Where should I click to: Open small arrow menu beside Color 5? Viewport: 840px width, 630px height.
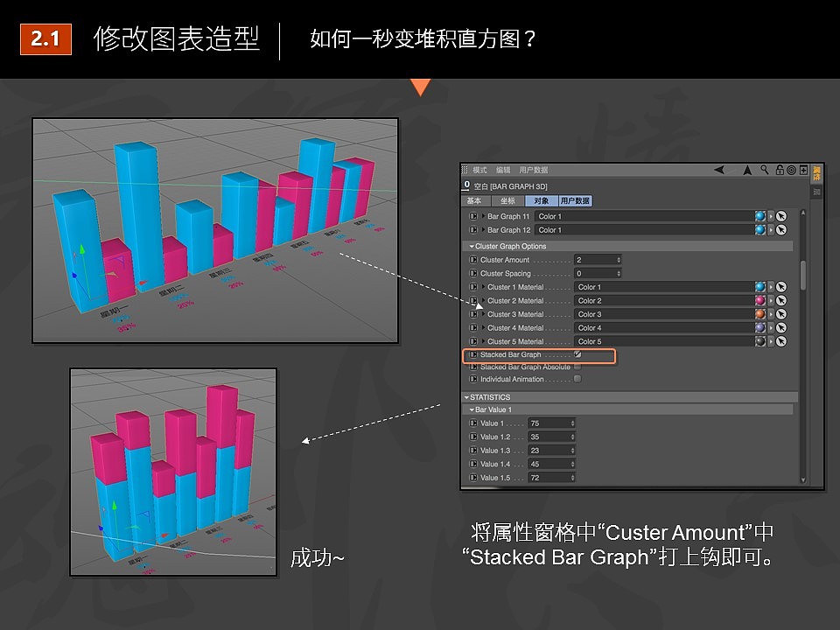click(771, 341)
